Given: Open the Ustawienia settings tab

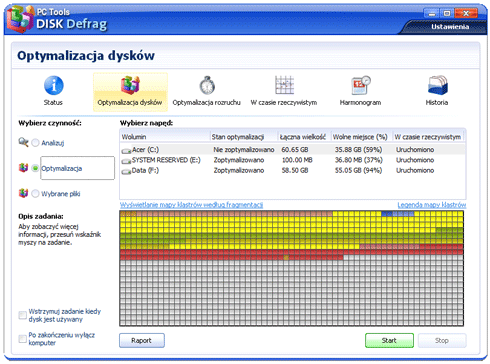Looking at the screenshot, I should [450, 27].
